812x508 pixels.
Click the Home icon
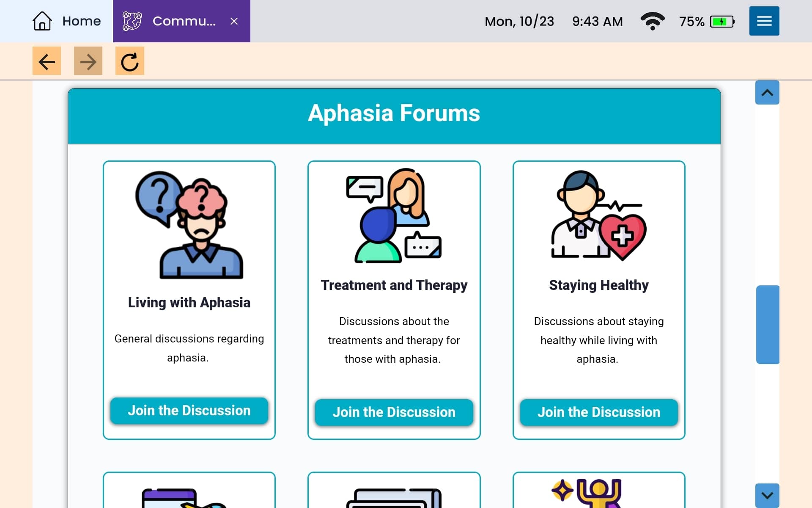click(42, 21)
